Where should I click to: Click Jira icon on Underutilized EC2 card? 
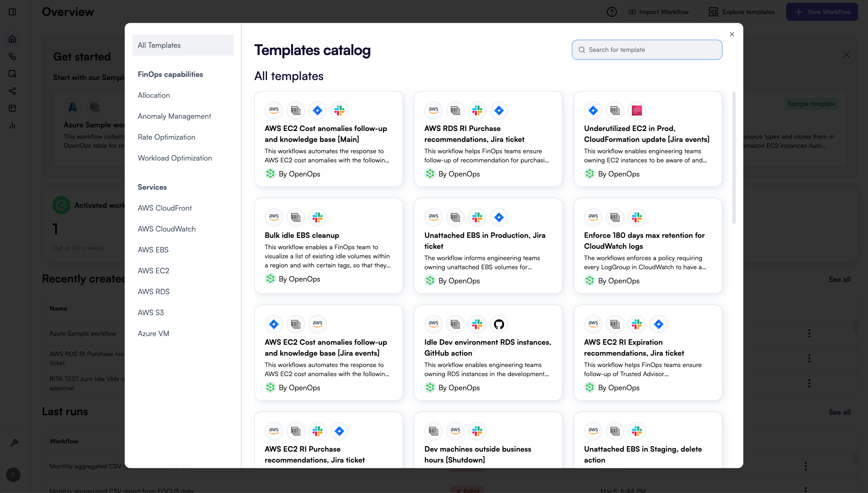tap(593, 111)
